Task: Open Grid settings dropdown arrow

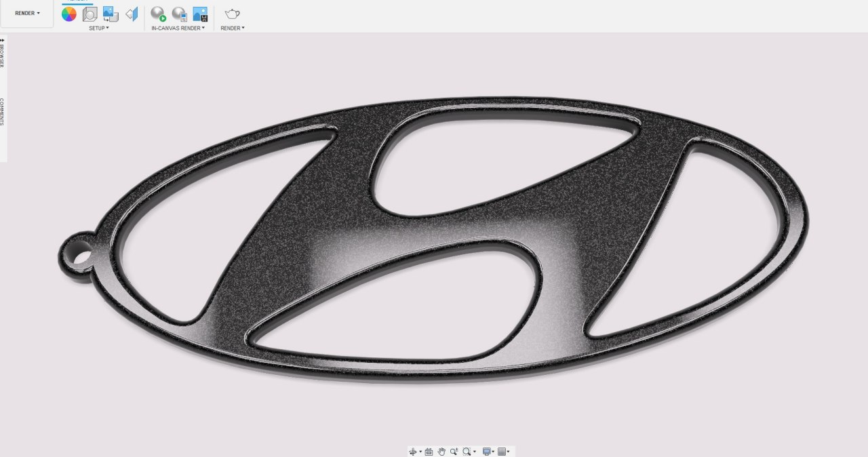Action: point(508,452)
